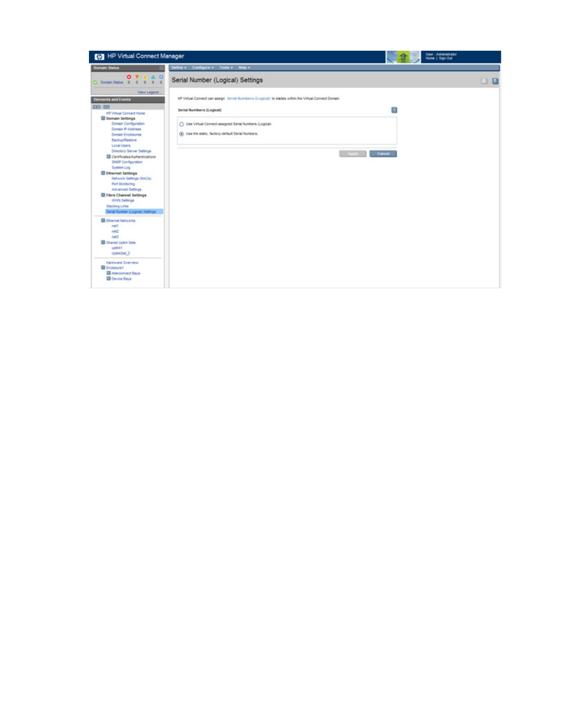Open page help icon at top right

495,81
